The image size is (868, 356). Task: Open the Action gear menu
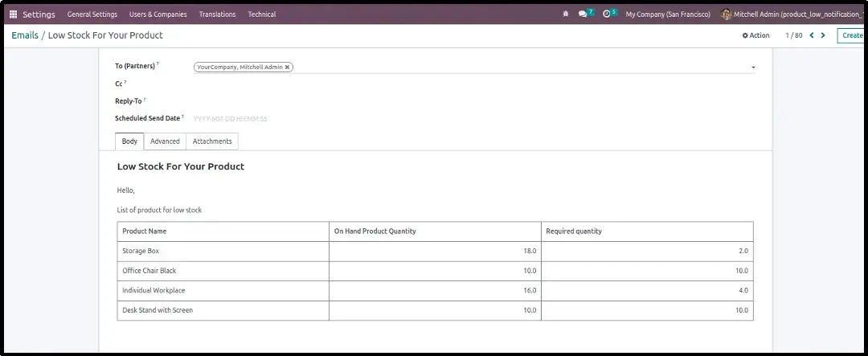[755, 35]
